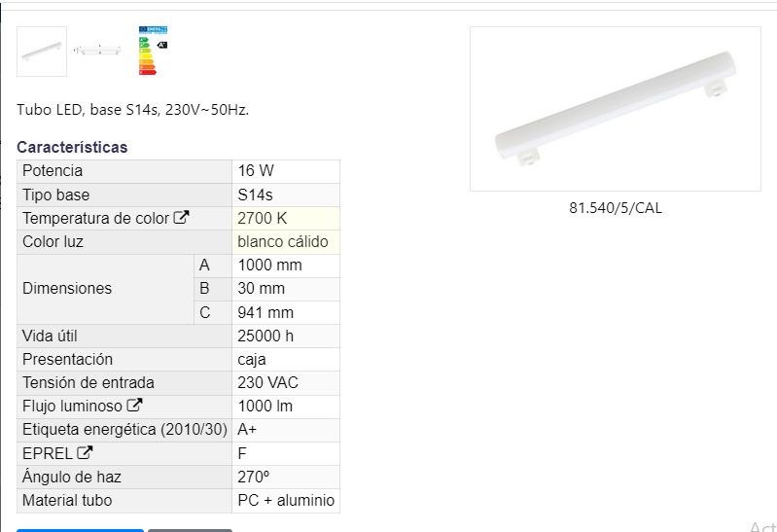Click the product code 81.540/5/CAL
This screenshot has height=532, width=777.
click(x=615, y=208)
